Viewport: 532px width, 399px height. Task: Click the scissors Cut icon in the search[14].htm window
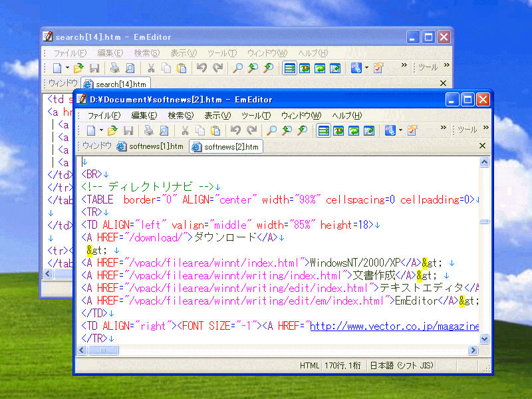tap(151, 68)
